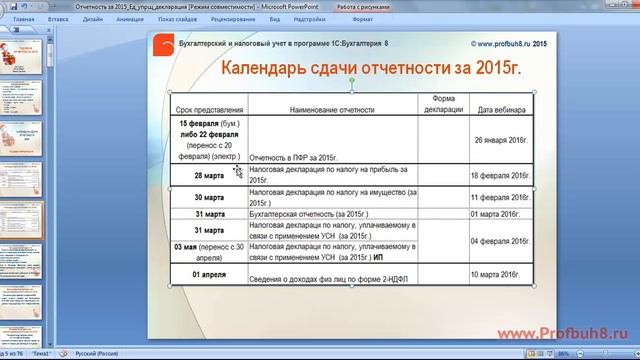Click the Срок представления header cell
The height and width of the screenshot is (360, 640).
click(209, 104)
